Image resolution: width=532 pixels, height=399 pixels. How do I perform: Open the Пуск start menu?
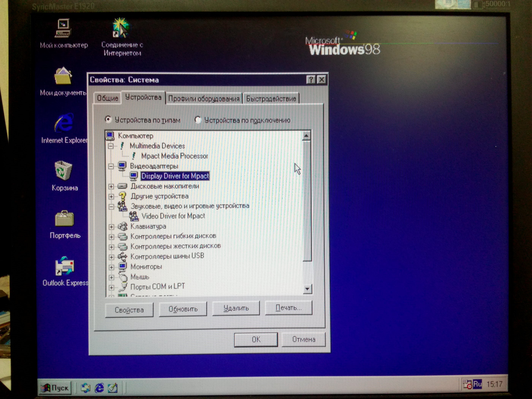coord(55,388)
